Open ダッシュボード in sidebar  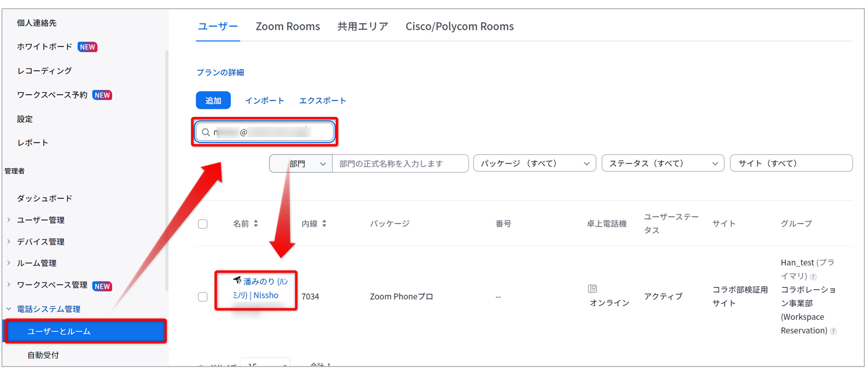click(44, 198)
